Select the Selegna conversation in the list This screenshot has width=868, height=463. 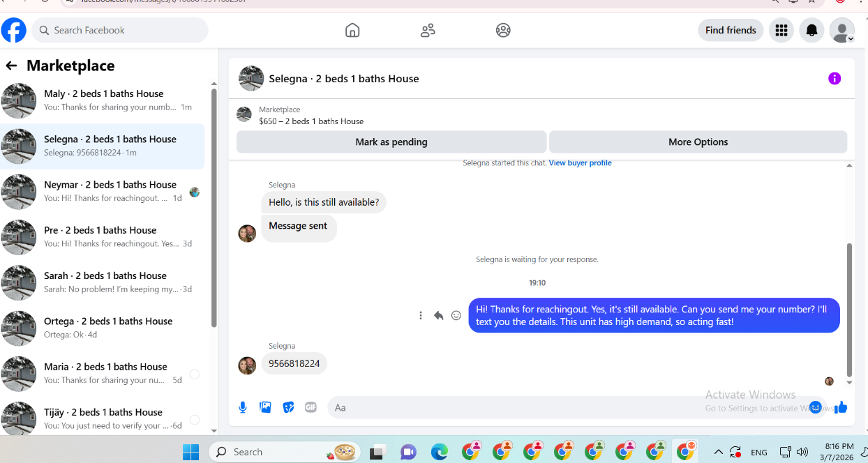(103, 146)
